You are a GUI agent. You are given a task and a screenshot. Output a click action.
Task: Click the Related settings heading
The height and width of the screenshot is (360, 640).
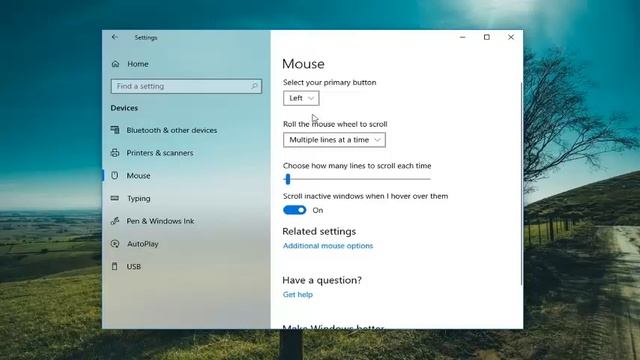pyautogui.click(x=319, y=231)
